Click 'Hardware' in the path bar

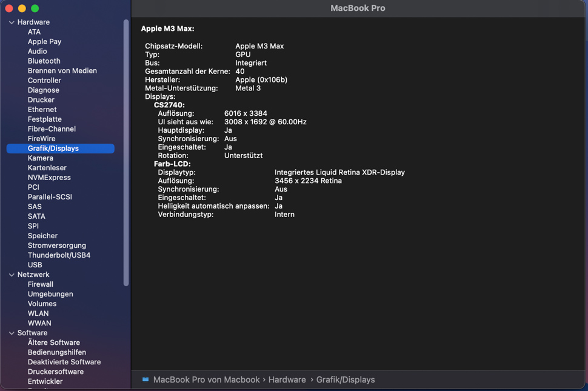coord(287,379)
